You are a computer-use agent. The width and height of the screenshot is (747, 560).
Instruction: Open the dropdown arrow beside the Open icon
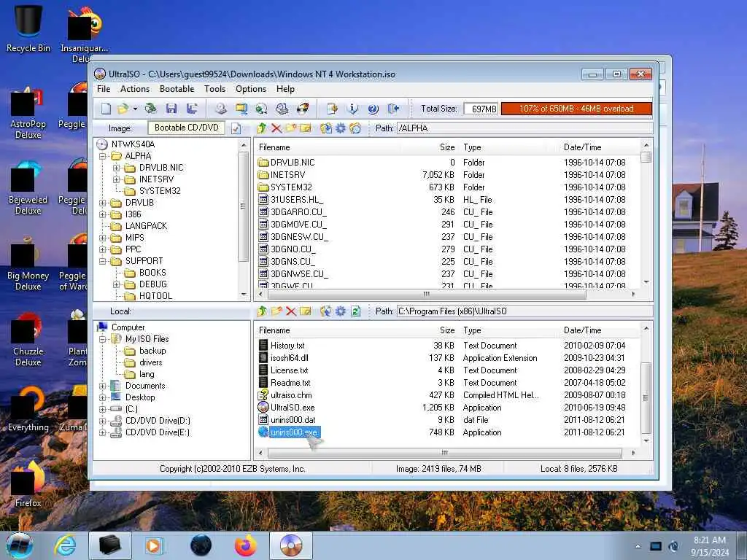135,109
